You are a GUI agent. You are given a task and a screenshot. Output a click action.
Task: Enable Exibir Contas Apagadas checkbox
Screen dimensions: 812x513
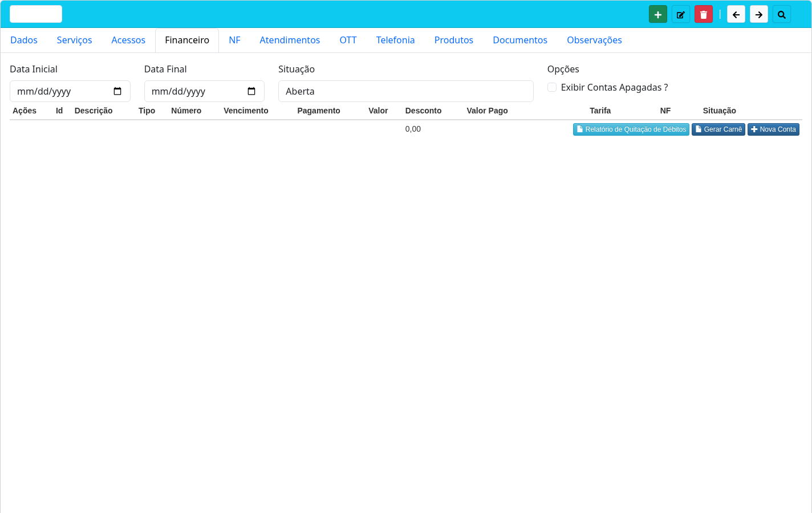click(x=552, y=87)
